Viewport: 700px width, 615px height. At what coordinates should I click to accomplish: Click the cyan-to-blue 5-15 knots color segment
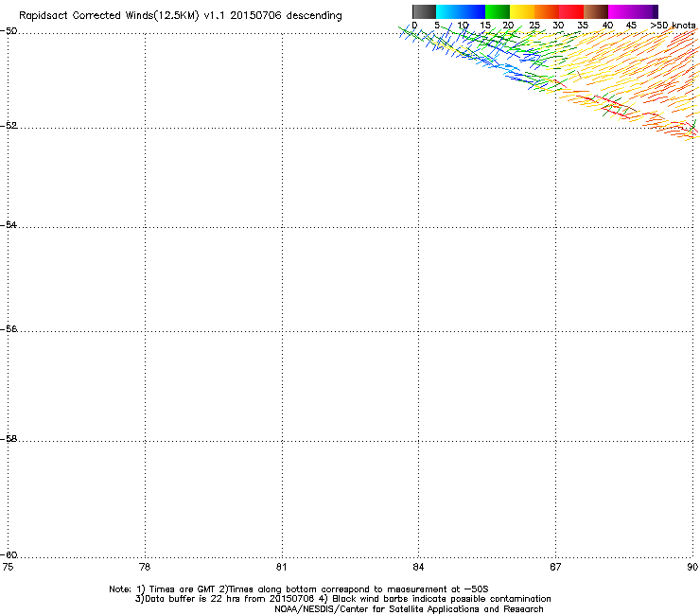click(461, 11)
